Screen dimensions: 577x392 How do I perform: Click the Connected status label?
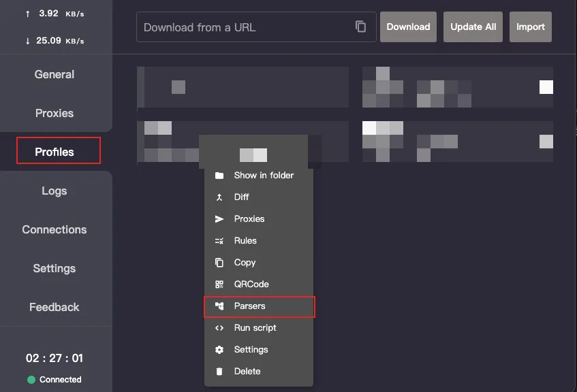[x=61, y=380]
